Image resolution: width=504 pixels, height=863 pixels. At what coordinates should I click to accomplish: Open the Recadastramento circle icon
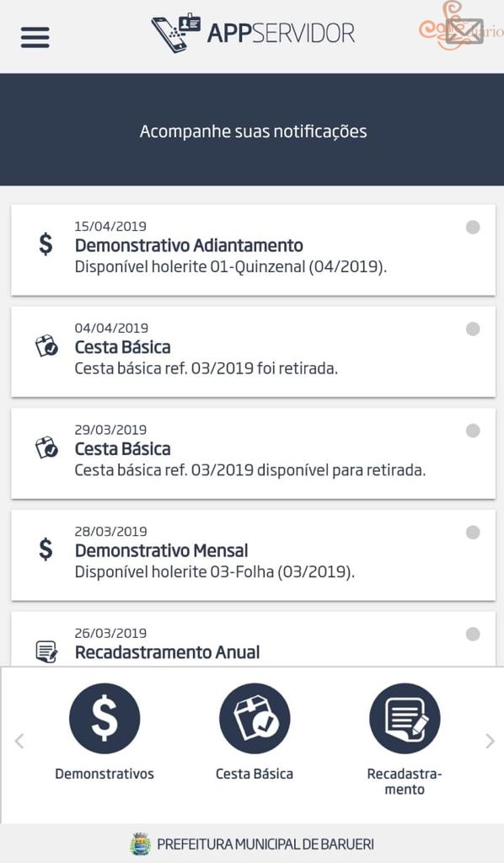405,718
